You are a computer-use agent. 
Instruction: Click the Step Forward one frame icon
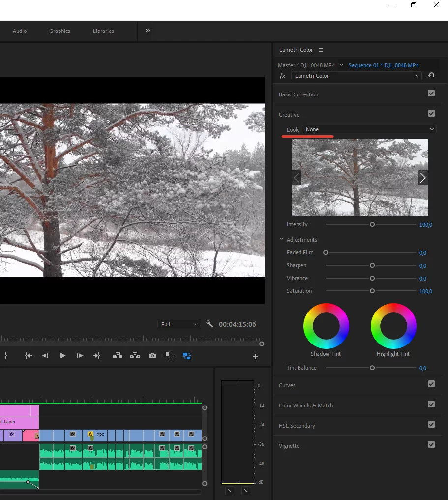80,355
